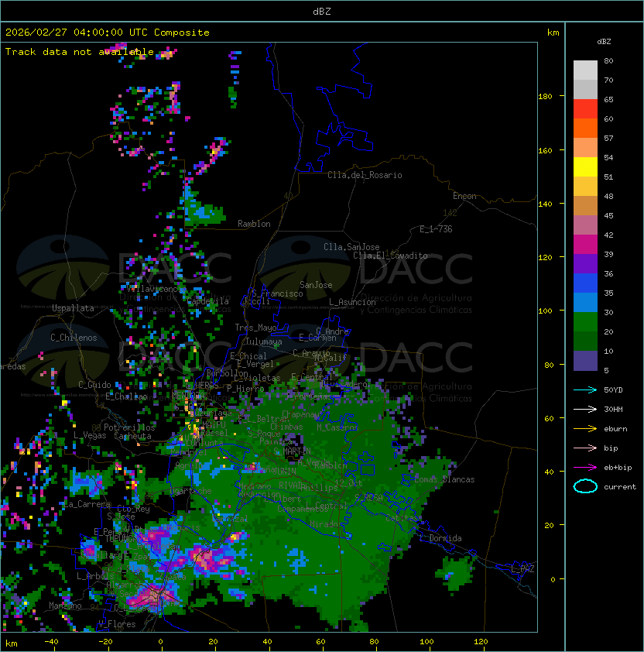Viewport: 644px width, 652px height.
Task: Click the '50YD' legend label
Action: (x=613, y=390)
